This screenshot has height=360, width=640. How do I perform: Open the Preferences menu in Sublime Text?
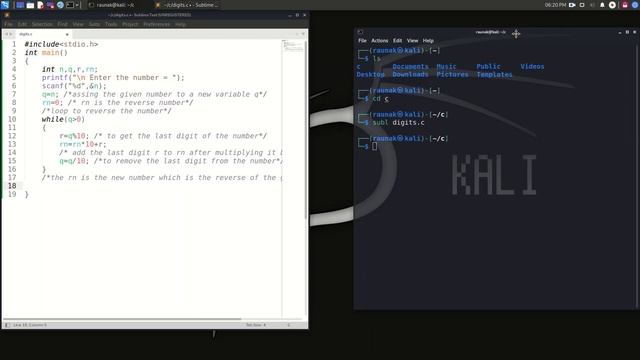(x=157, y=24)
